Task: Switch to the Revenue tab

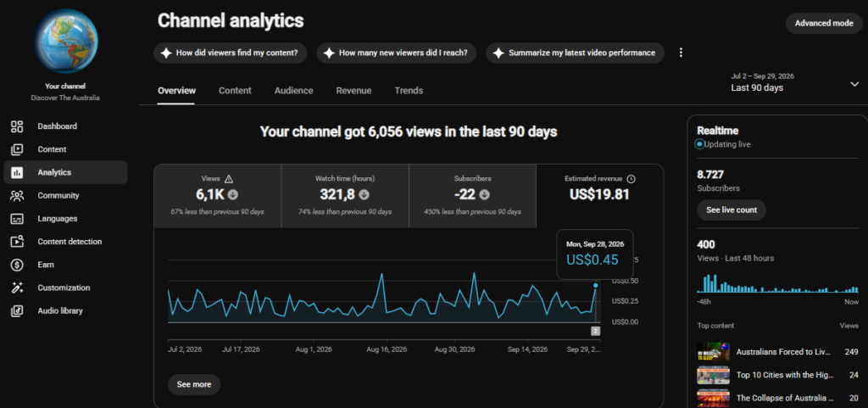Action: click(x=353, y=91)
